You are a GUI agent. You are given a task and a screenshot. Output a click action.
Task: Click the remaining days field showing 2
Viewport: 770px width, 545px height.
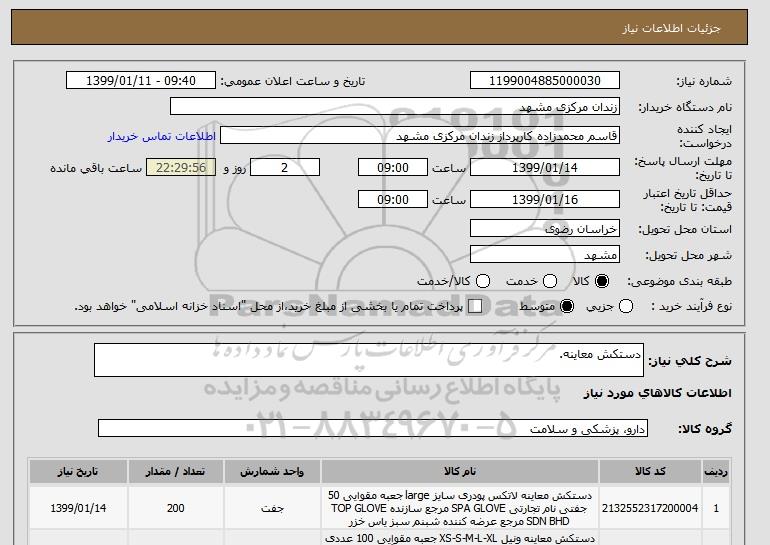coord(285,167)
